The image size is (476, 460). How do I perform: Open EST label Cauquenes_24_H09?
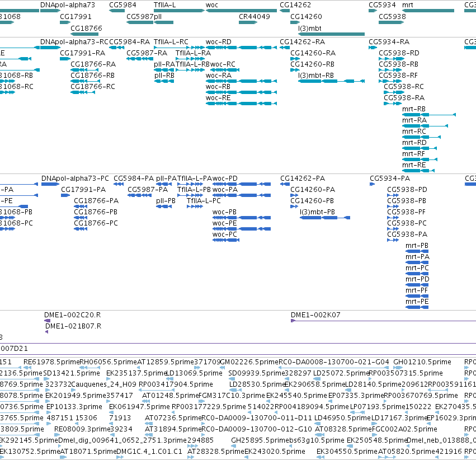pyautogui.click(x=104, y=384)
